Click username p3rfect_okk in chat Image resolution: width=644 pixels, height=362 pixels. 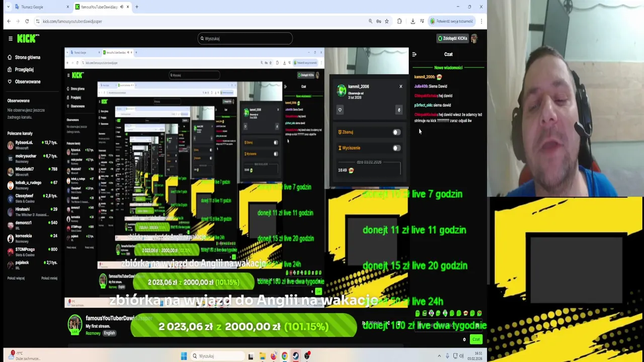click(x=423, y=105)
